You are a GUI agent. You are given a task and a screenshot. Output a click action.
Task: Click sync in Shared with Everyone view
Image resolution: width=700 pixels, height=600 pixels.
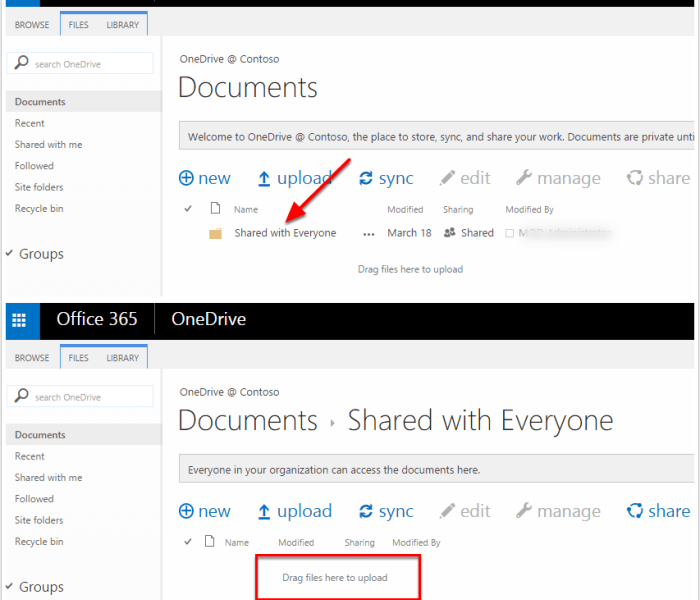pos(387,511)
